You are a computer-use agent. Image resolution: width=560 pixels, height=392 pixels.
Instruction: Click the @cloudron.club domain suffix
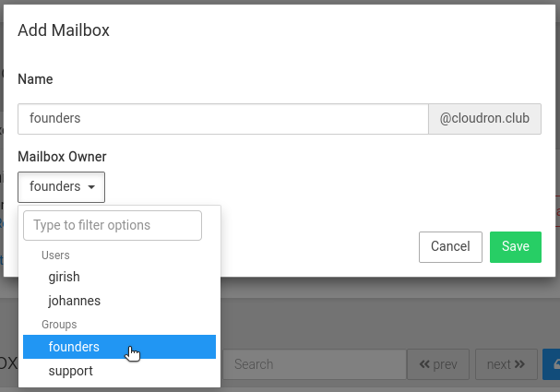pyautogui.click(x=484, y=118)
